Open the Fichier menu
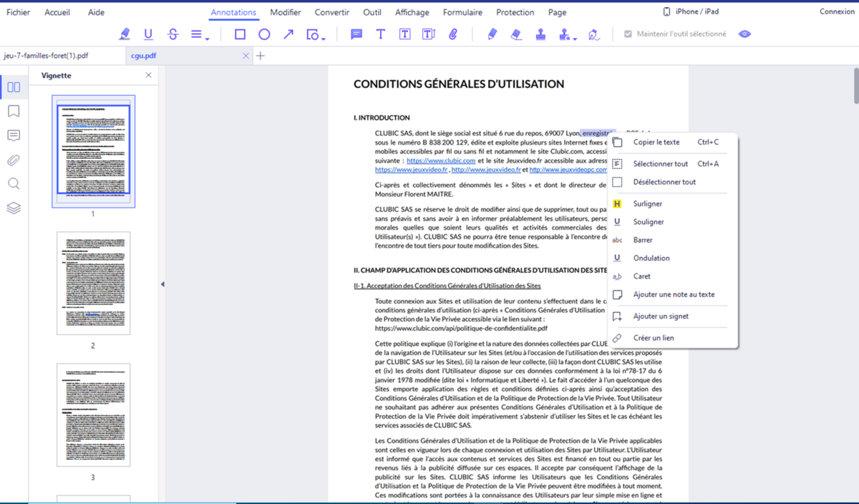Screen dimensions: 859x504 [x=18, y=12]
